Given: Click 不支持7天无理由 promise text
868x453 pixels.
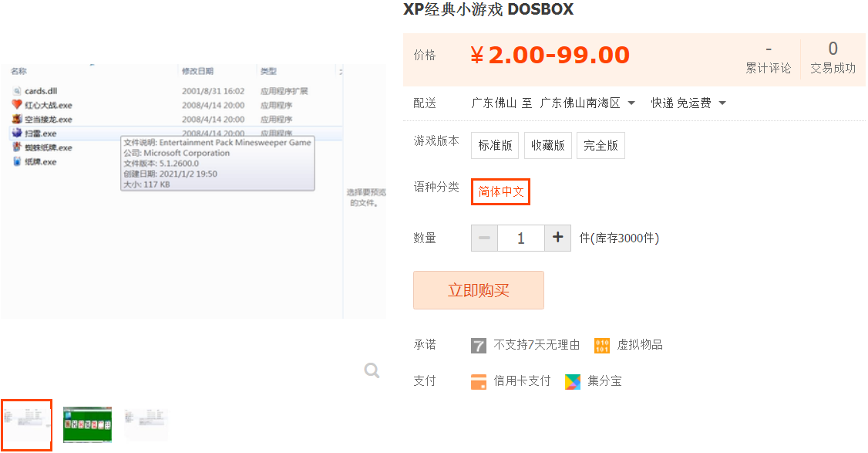Looking at the screenshot, I should pos(537,345).
